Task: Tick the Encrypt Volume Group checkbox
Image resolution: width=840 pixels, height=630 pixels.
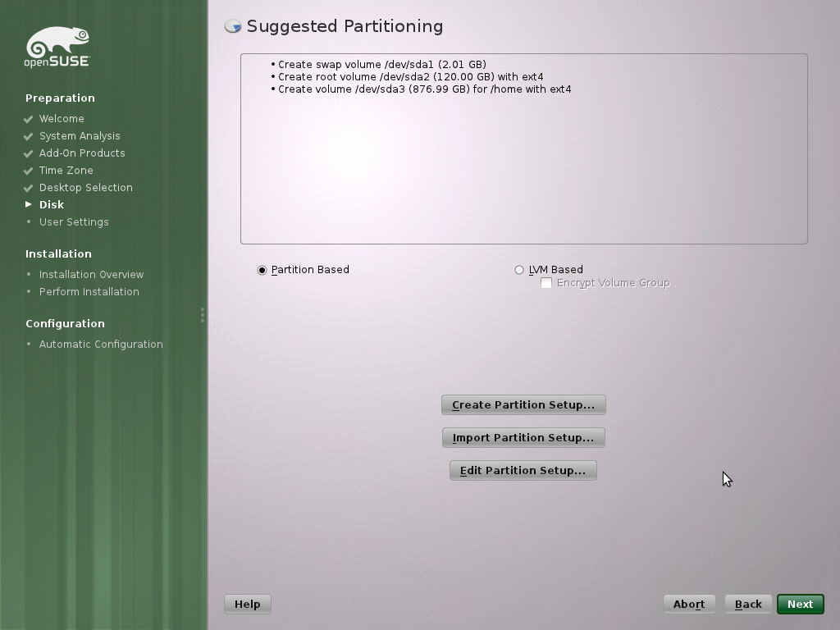Action: tap(546, 283)
